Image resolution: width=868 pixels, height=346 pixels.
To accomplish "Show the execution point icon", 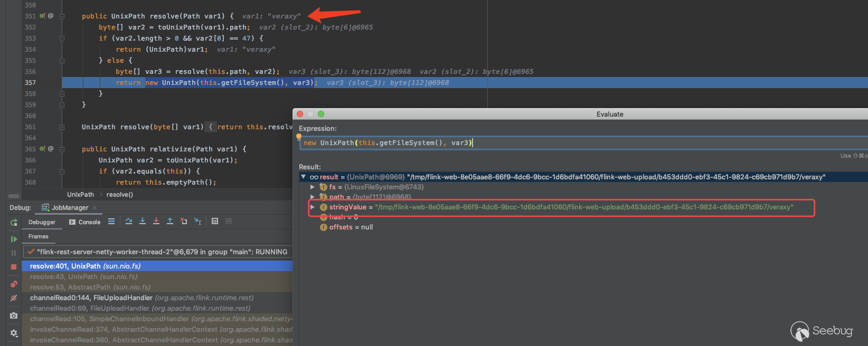I will (111, 222).
